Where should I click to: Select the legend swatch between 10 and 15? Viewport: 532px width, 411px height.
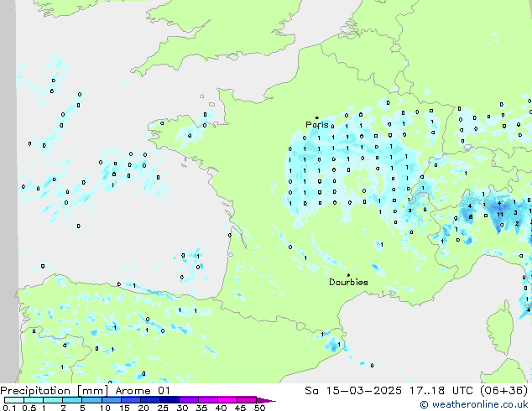click(x=112, y=400)
